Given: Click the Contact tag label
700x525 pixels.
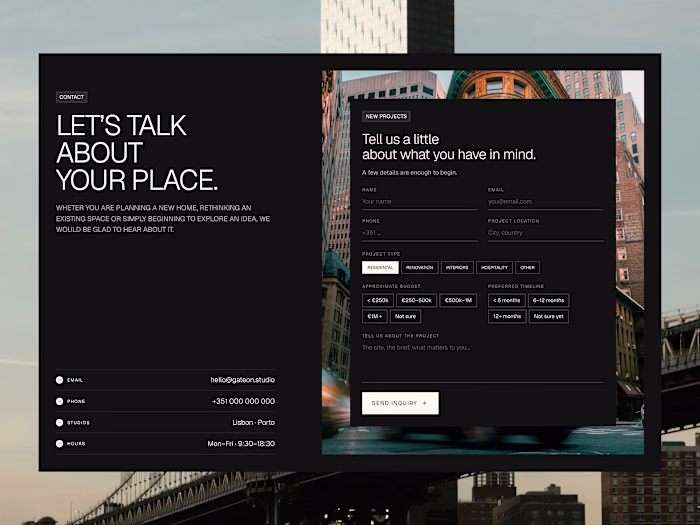Looking at the screenshot, I should (71, 97).
